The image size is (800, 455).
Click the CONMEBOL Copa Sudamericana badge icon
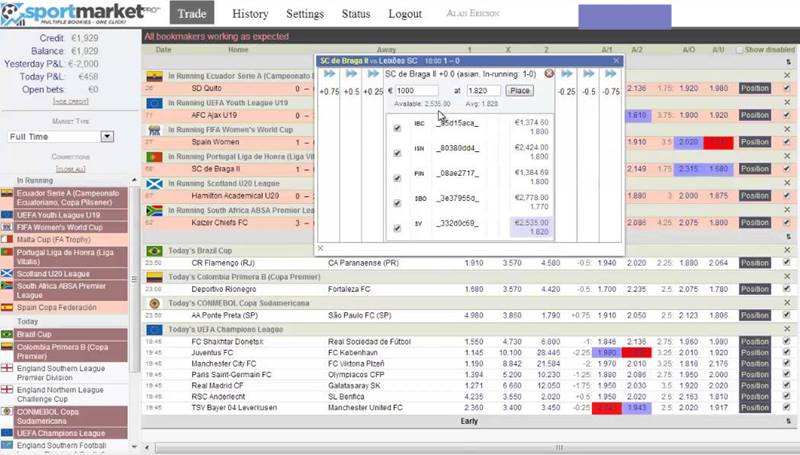154,303
